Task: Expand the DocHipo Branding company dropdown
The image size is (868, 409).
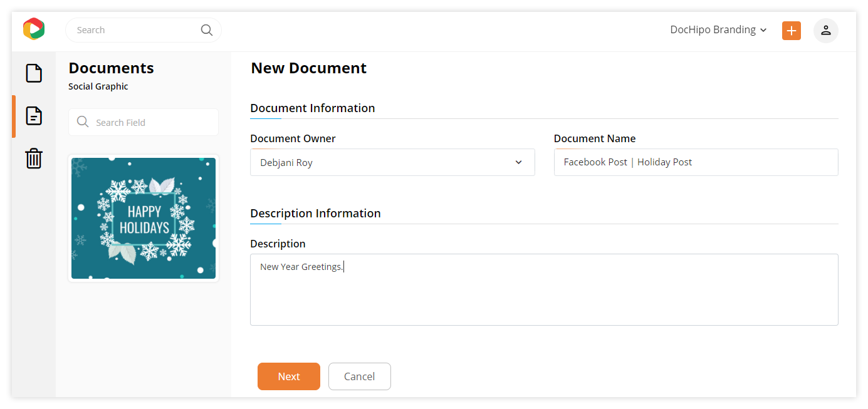Action: click(718, 29)
